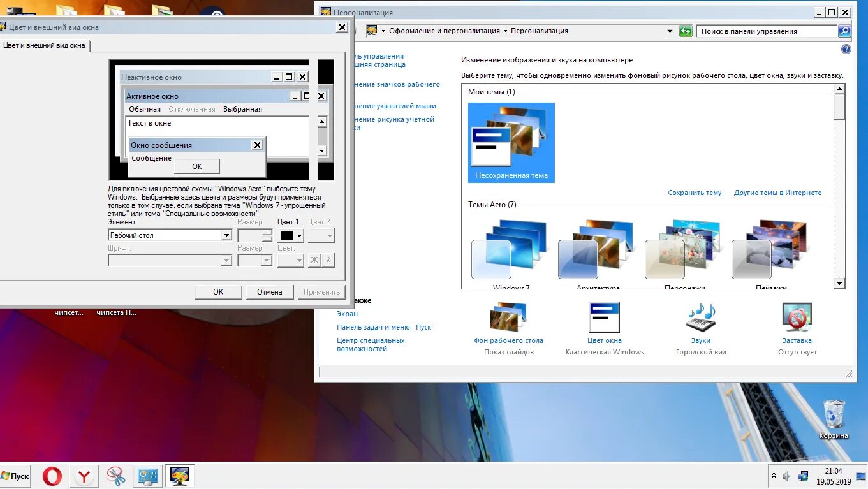The width and height of the screenshot is (868, 489).
Task: Click the Выбранная preview menu item
Action: (242, 109)
